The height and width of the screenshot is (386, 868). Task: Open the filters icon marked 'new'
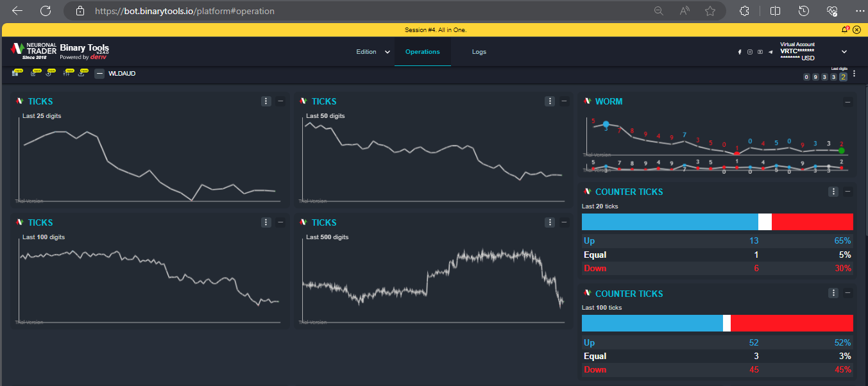(x=68, y=72)
